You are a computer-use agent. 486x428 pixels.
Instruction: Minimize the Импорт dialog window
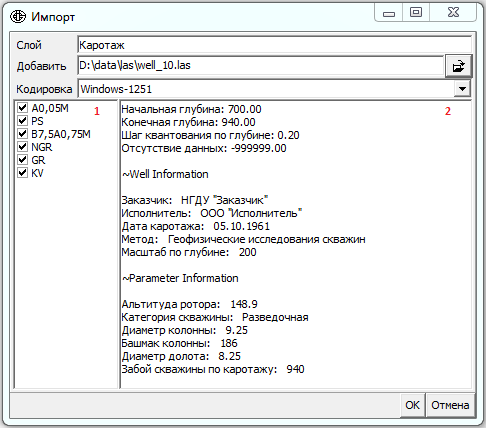(x=389, y=13)
